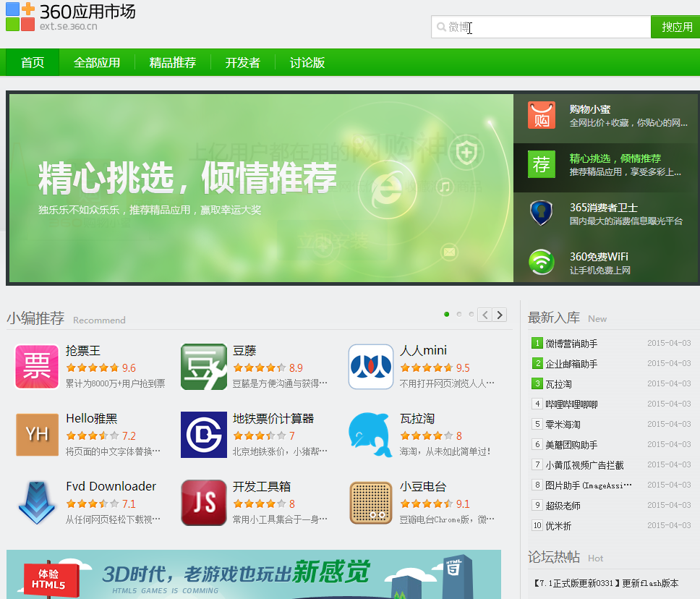Open 小豆电台 title link
The image size is (700, 599).
pyautogui.click(x=423, y=486)
